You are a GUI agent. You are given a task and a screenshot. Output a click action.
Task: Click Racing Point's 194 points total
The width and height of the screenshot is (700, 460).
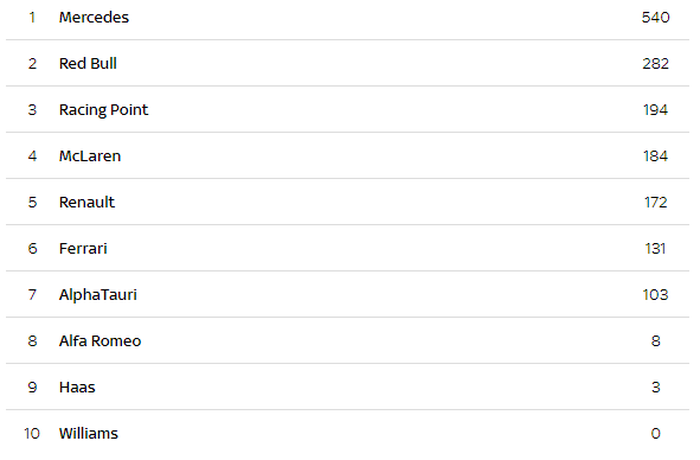pyautogui.click(x=655, y=110)
